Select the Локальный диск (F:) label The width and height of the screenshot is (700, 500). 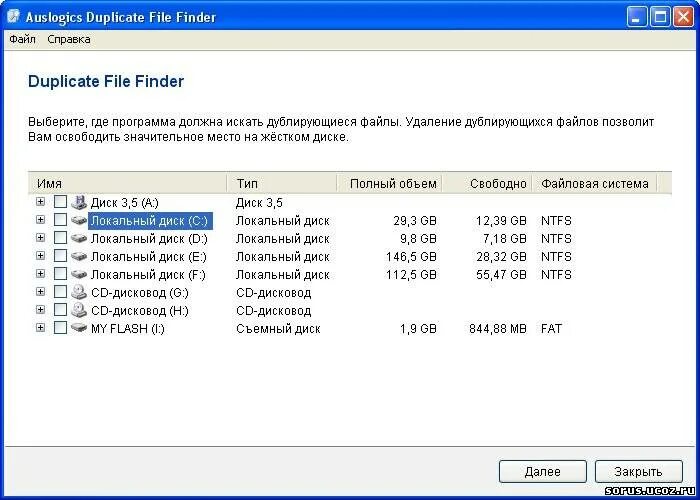tap(148, 275)
